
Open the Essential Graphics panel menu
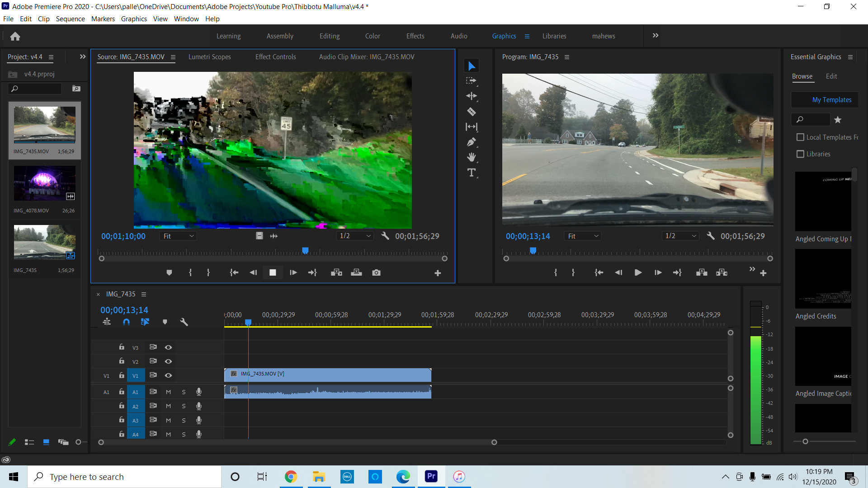[x=851, y=57]
